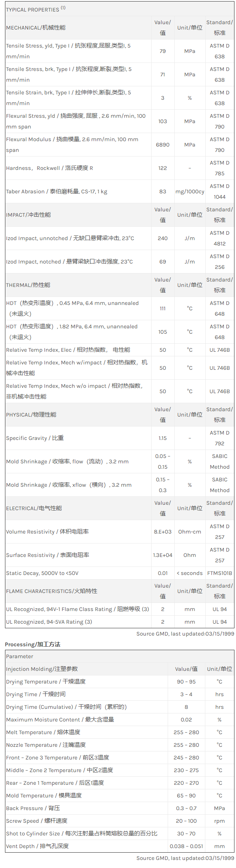Click Tensile Stress yld value 79

[x=163, y=51]
